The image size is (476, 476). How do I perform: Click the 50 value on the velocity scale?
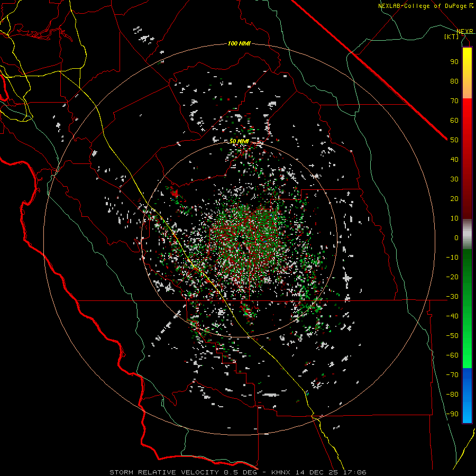click(x=454, y=140)
